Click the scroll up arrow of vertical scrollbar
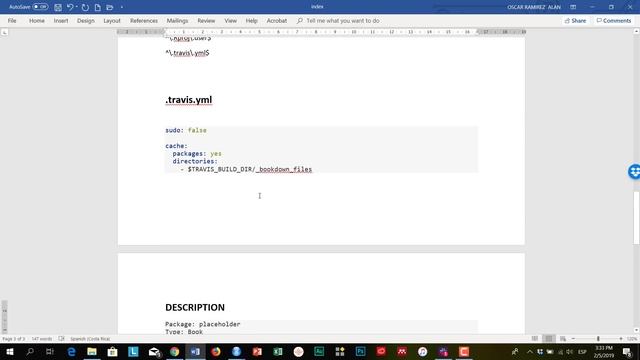640x360 pixels. (636, 31)
